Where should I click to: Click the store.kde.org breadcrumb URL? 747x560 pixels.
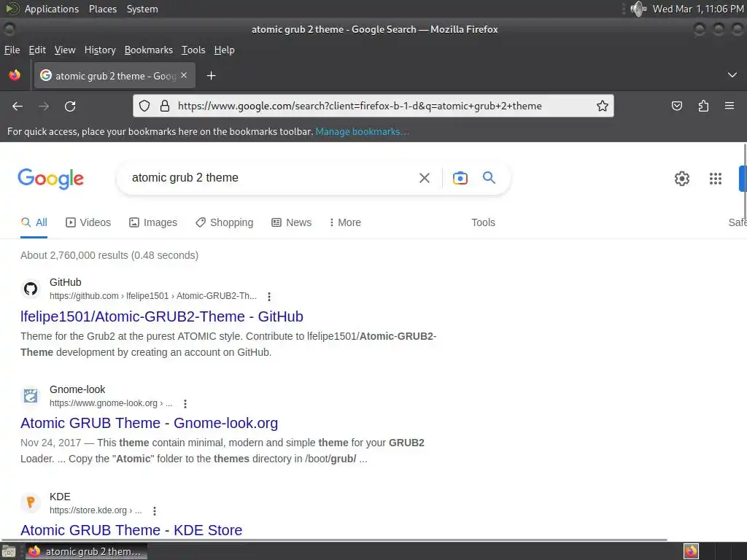[x=96, y=510]
